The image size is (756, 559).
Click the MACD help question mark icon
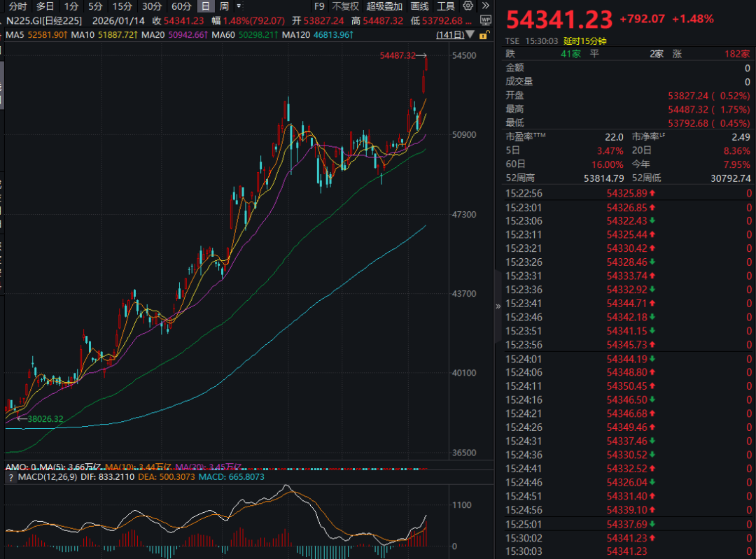point(10,478)
